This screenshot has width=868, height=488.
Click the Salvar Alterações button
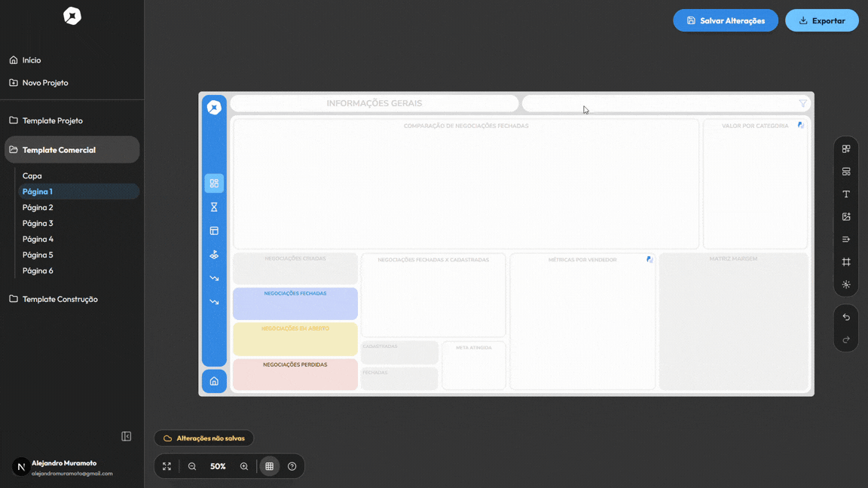coord(726,20)
